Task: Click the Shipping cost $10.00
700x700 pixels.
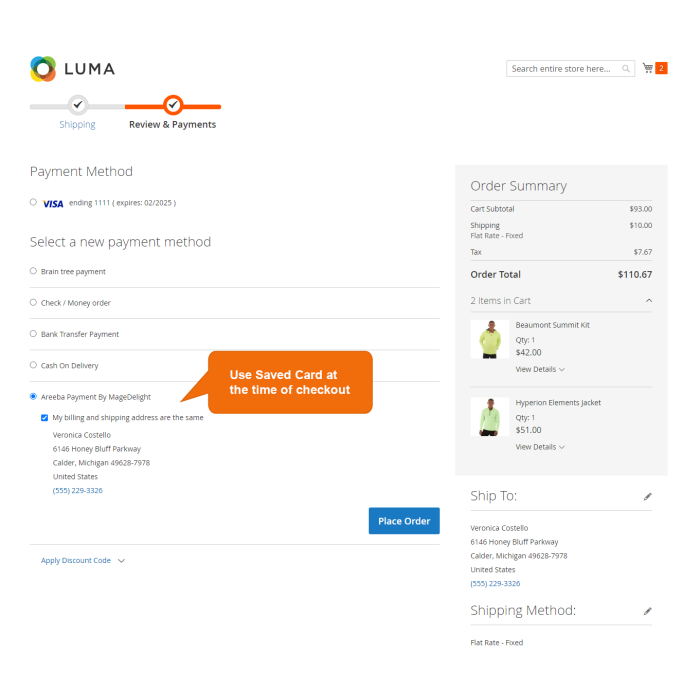Action: point(641,225)
